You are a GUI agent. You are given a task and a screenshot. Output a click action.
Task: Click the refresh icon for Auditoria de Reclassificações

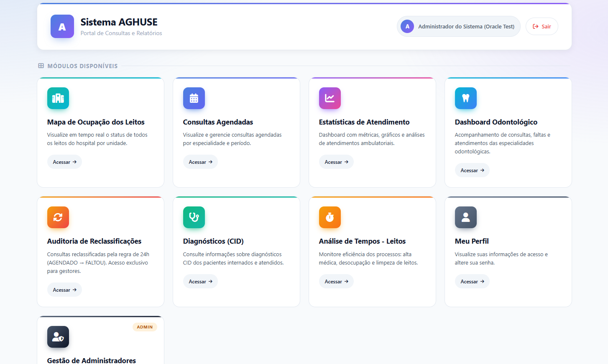(x=58, y=217)
